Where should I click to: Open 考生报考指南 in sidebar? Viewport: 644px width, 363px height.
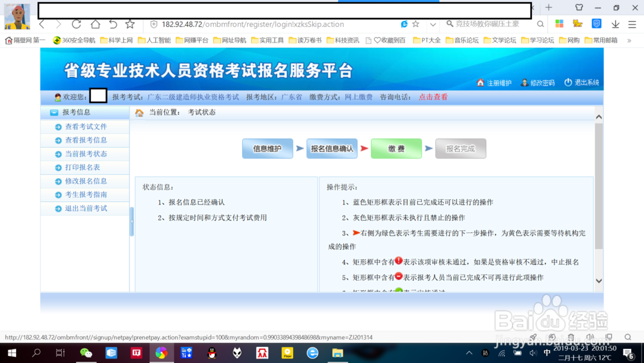(x=85, y=195)
